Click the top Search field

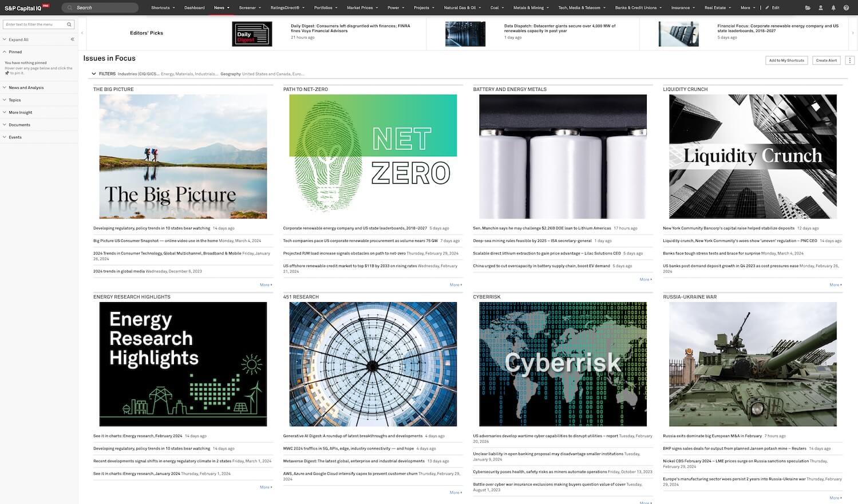pos(100,8)
